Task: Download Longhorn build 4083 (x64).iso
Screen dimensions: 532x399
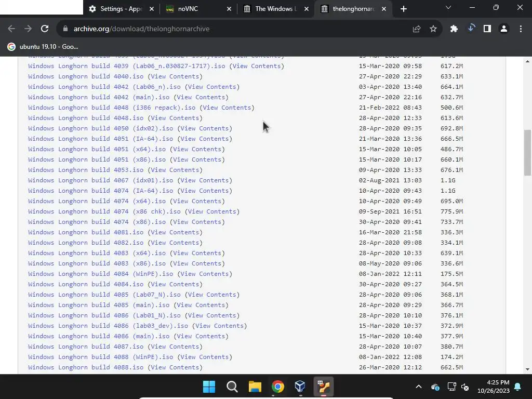Action: pos(97,253)
